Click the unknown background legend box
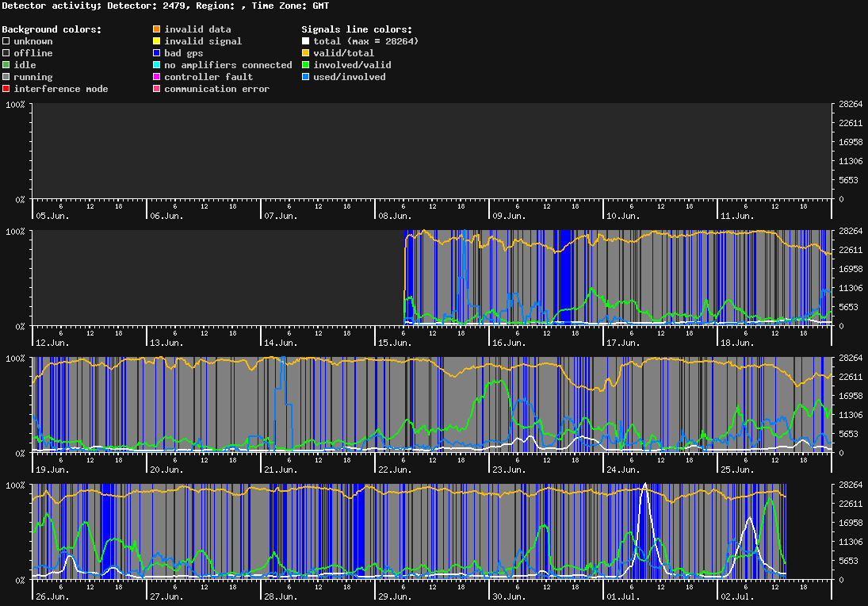The width and height of the screenshot is (868, 606). click(x=6, y=41)
